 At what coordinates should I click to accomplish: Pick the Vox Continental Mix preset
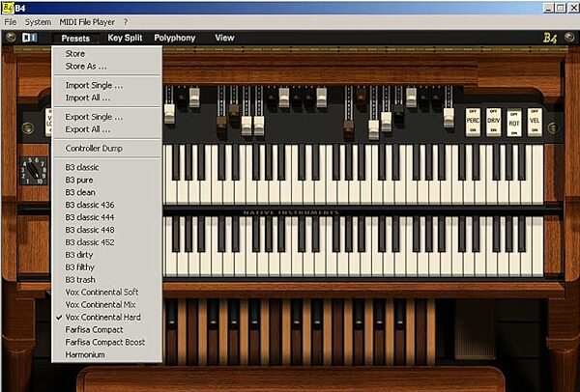107,305
